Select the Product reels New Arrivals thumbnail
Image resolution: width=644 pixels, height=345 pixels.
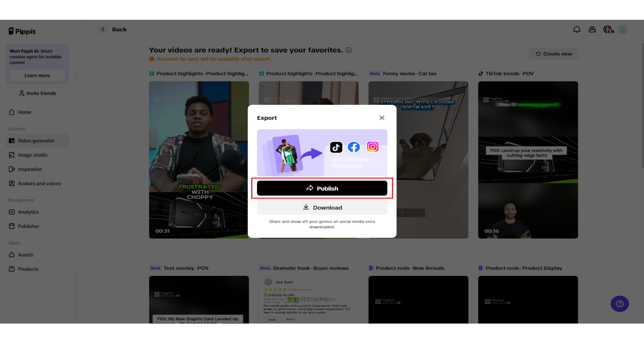[x=418, y=299]
